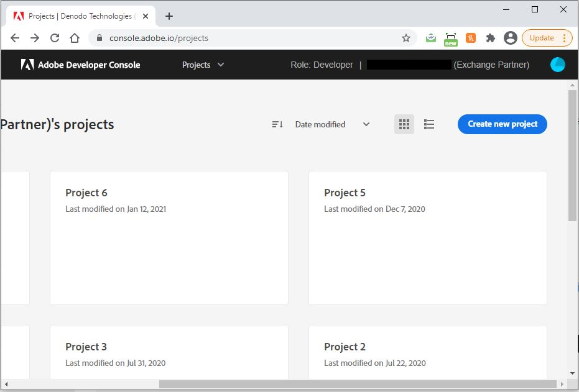Open the Project 5 card
This screenshot has width=579, height=392.
click(x=428, y=238)
